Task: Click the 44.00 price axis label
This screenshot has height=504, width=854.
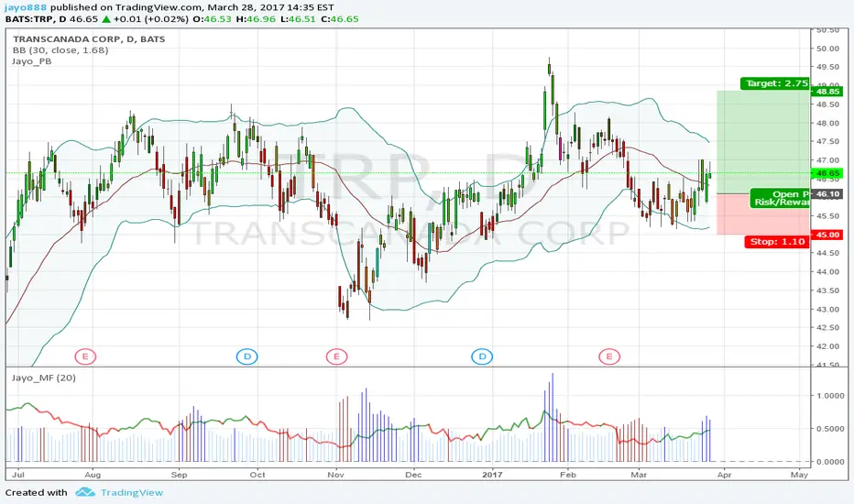Action: point(827,272)
